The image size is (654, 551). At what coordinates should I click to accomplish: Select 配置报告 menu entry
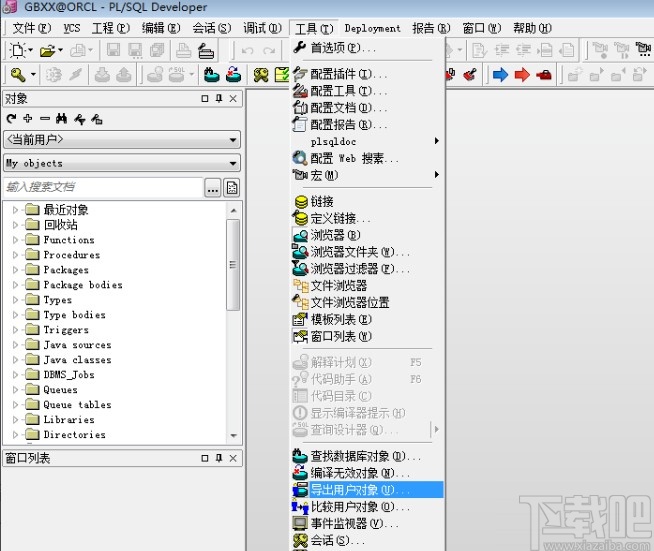[x=367, y=124]
